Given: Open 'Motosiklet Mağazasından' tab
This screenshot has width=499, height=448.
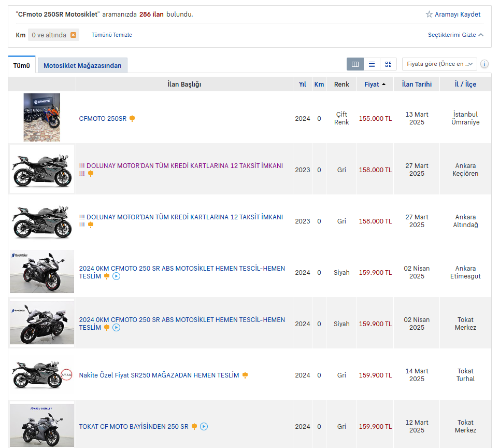Looking at the screenshot, I should coord(82,65).
